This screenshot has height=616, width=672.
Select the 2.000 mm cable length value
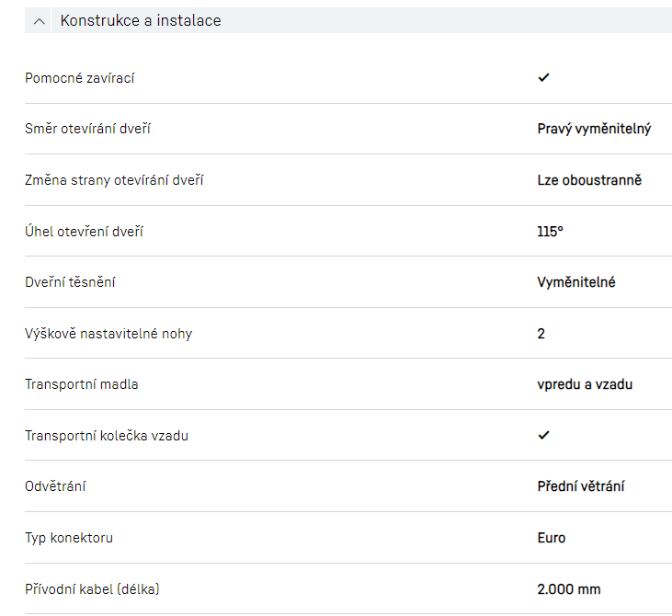pos(569,588)
